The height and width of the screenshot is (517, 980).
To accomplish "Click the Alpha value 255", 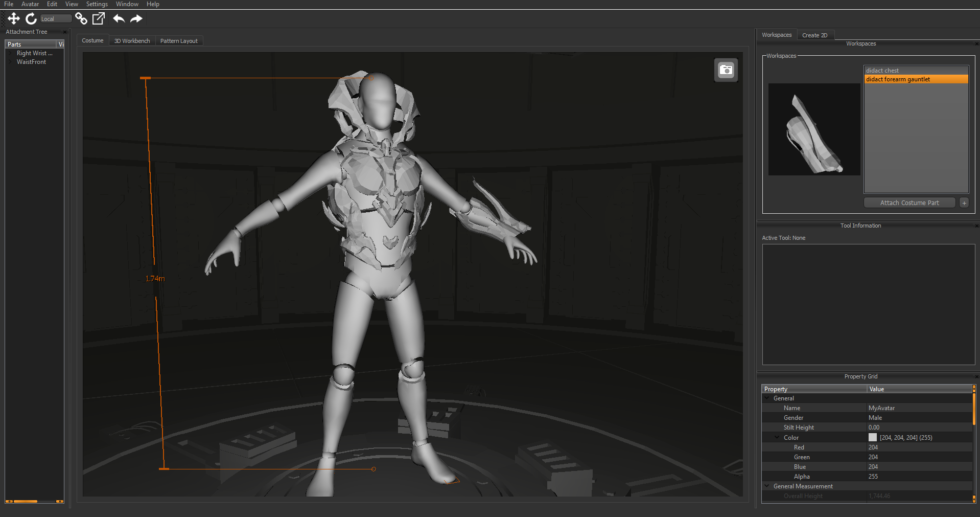I will click(873, 477).
